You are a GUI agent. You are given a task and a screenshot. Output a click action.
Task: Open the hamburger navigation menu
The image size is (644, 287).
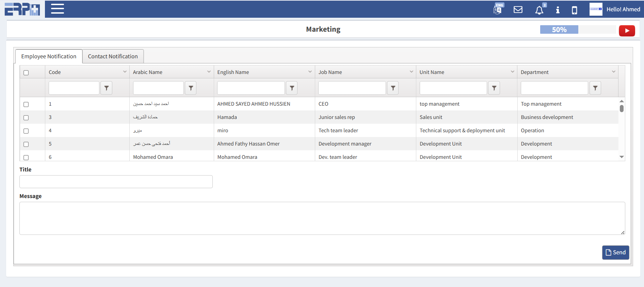57,9
